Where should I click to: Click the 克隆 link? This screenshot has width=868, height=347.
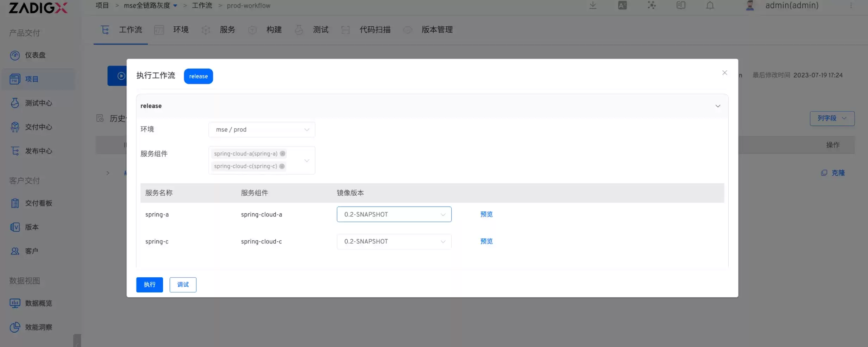838,173
